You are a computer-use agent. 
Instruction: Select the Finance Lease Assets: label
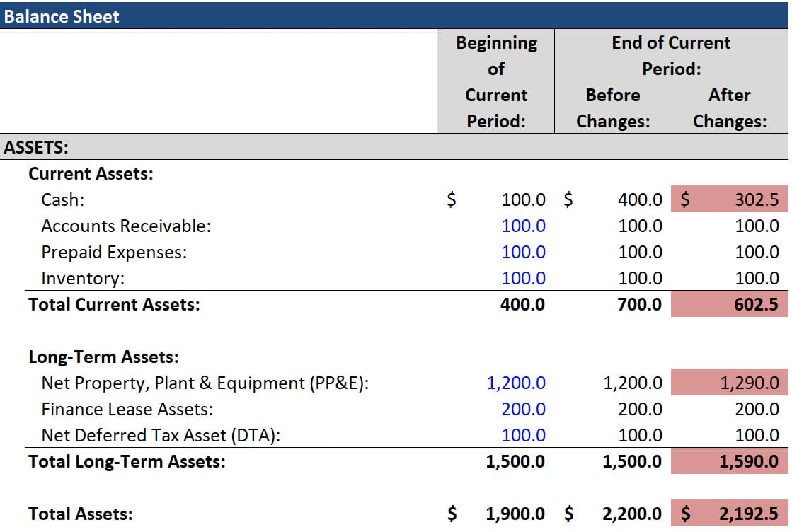127,409
